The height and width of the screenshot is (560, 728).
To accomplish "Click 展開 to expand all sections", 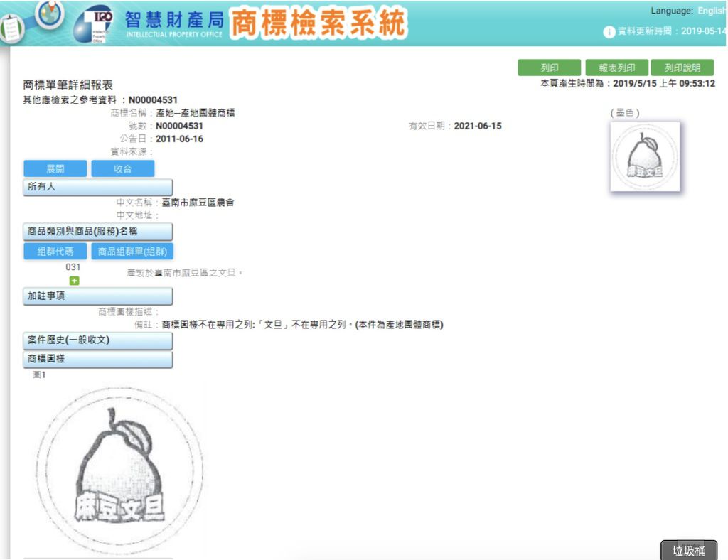I will pos(55,169).
